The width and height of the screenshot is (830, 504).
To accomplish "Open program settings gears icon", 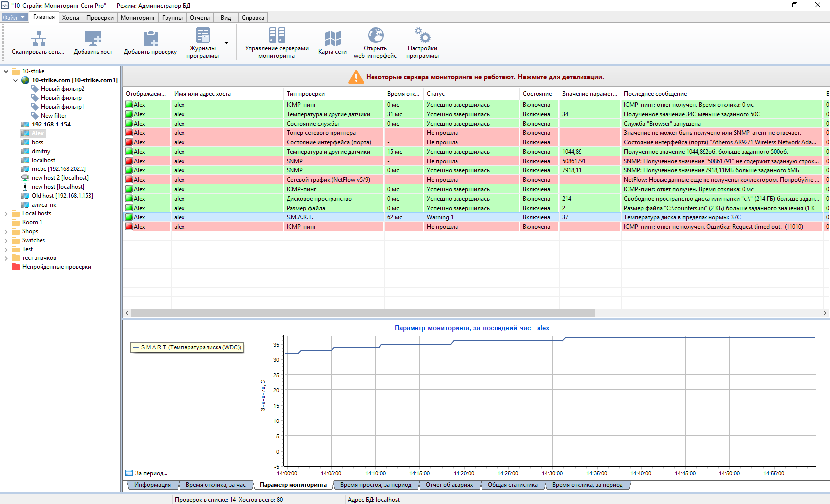I will point(422,36).
